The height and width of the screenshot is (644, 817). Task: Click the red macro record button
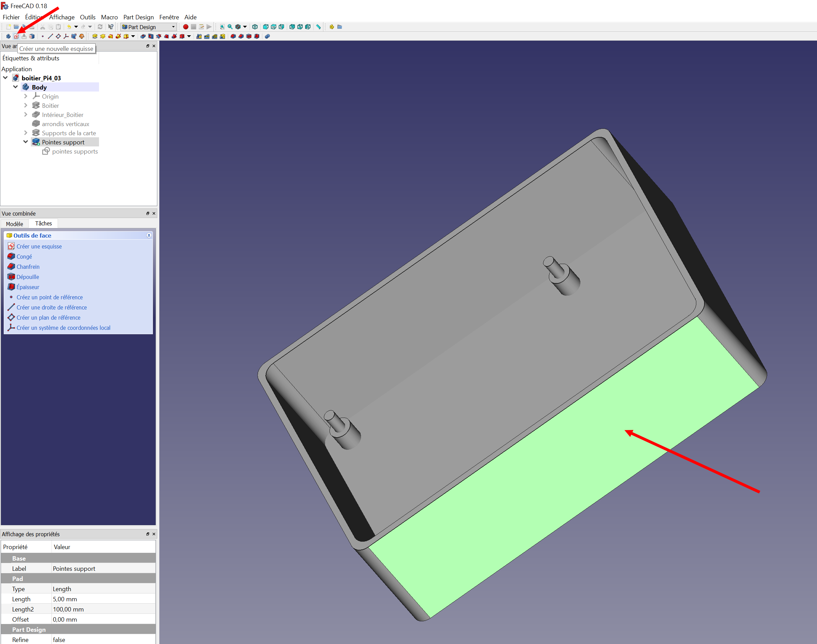[185, 27]
